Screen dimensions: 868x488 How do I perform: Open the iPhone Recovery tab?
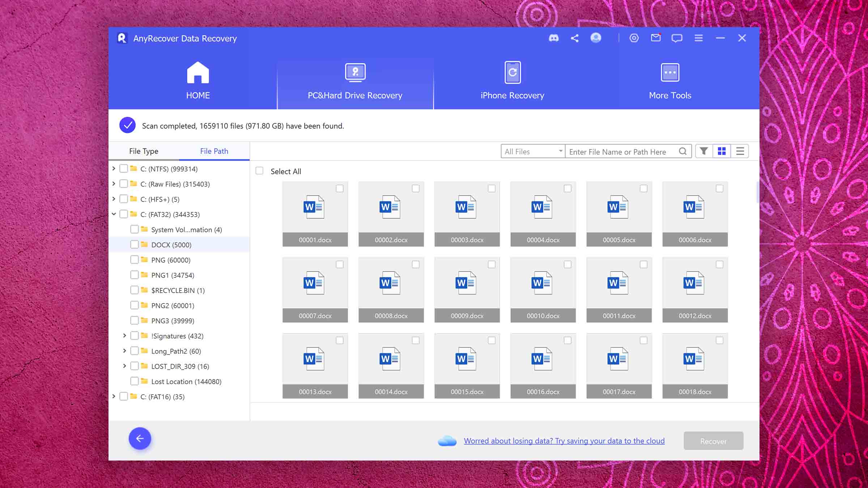click(512, 81)
